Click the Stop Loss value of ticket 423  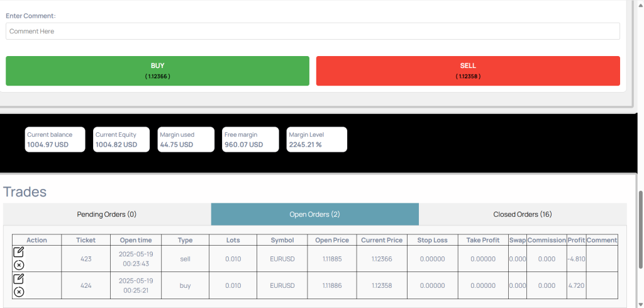[432, 259]
